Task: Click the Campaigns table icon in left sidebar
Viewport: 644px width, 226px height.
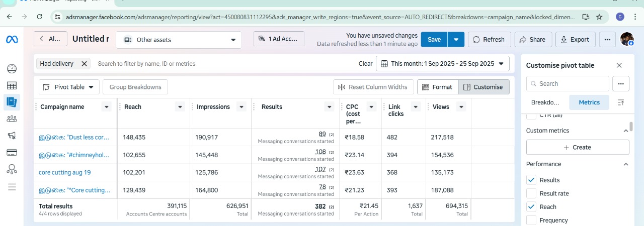Action: click(12, 86)
